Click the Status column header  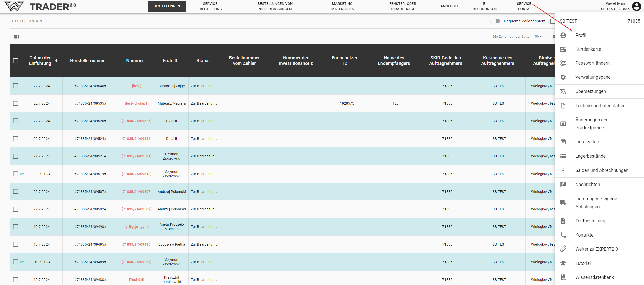[x=203, y=61]
